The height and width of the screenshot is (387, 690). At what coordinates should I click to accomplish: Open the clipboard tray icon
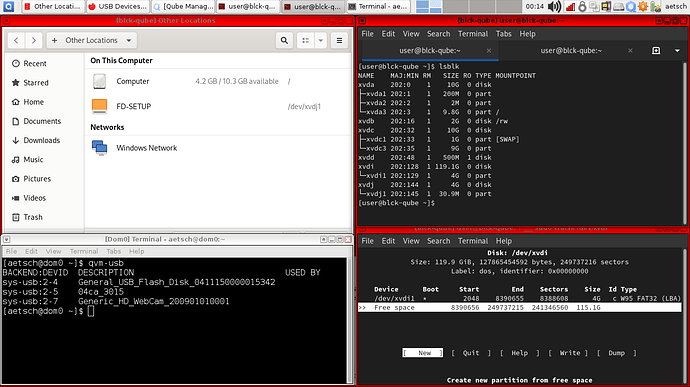coord(594,6)
